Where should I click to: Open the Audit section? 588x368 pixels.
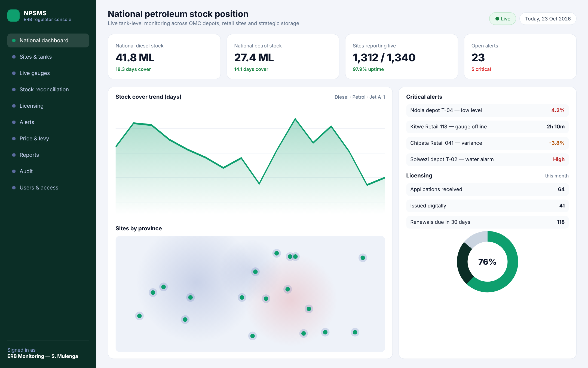[x=48, y=171]
